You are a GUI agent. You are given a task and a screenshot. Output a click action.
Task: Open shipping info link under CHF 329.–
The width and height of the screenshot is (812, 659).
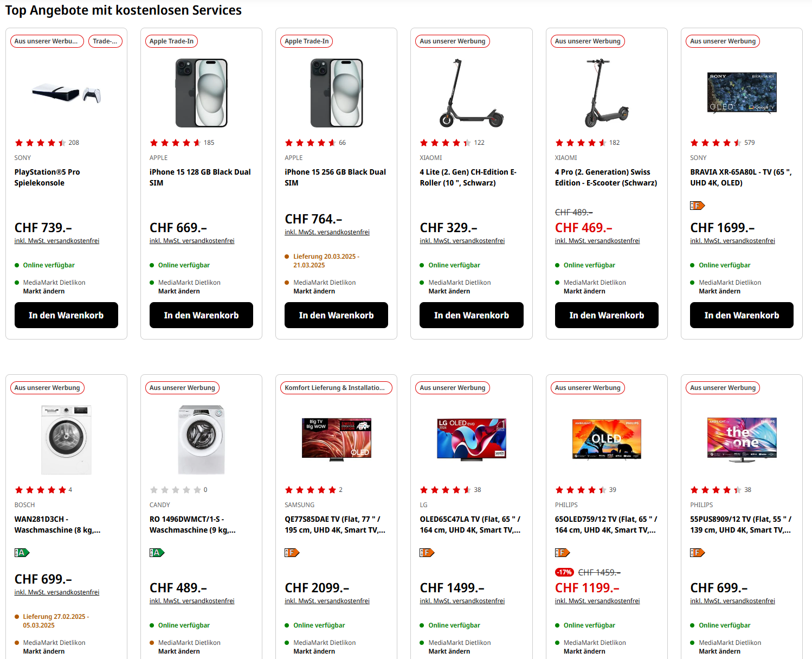462,241
